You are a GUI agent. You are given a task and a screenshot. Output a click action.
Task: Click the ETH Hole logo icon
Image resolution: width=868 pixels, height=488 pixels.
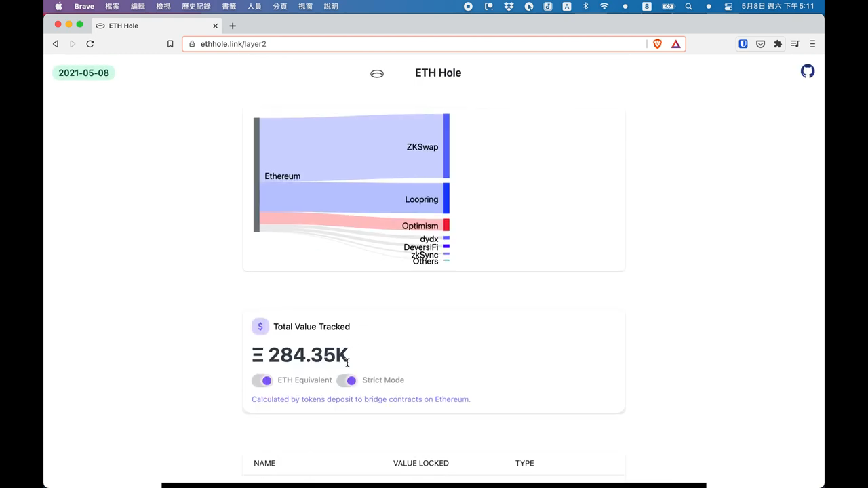[377, 73]
